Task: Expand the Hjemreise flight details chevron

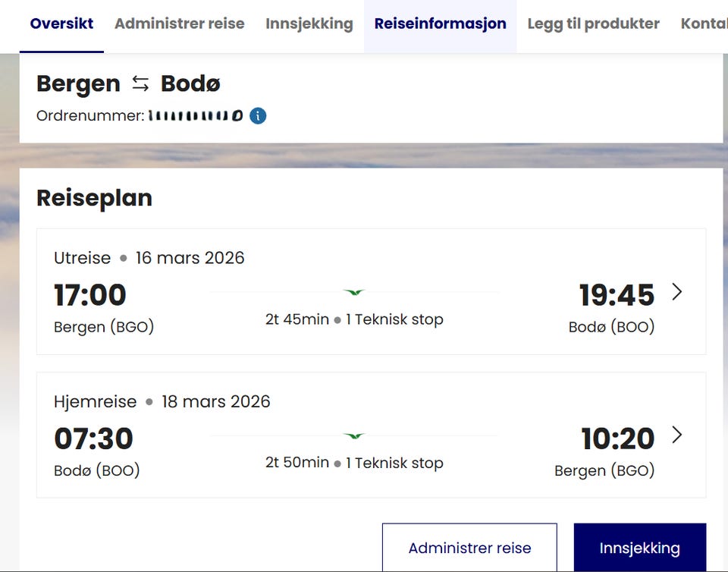Action: click(676, 435)
